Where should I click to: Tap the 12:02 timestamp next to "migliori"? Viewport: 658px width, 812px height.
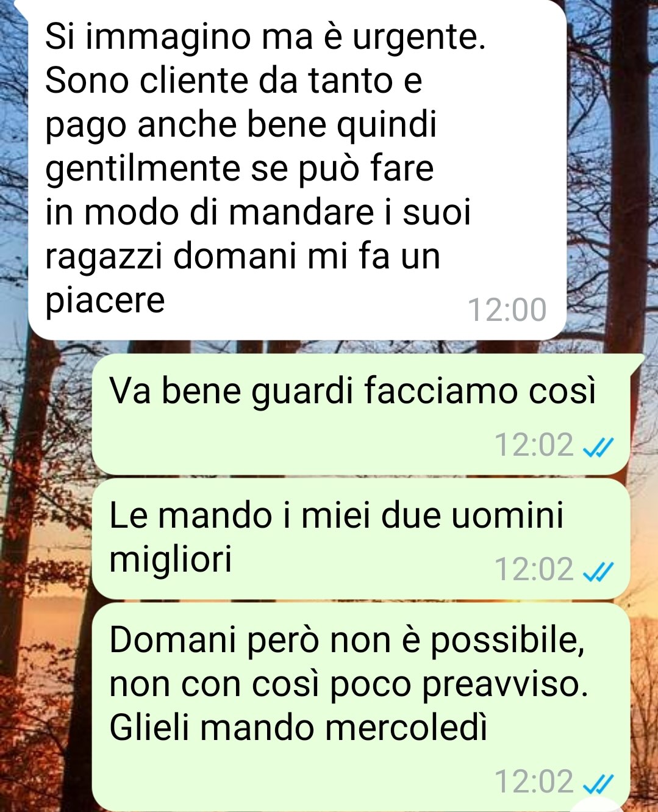click(x=534, y=569)
